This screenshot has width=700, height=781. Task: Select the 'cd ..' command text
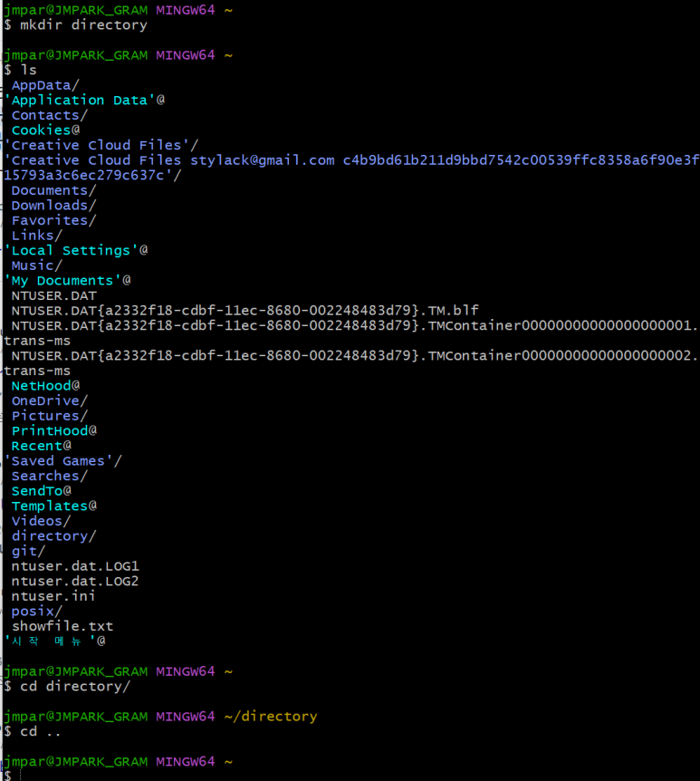tap(41, 731)
